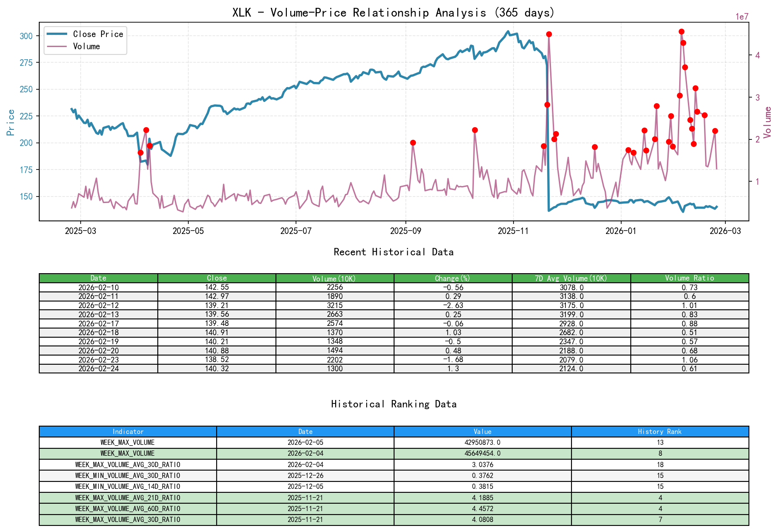Viewport: 779px width, 532px height.
Task: Switch to the Historical Ranking Data section
Action: [x=393, y=404]
